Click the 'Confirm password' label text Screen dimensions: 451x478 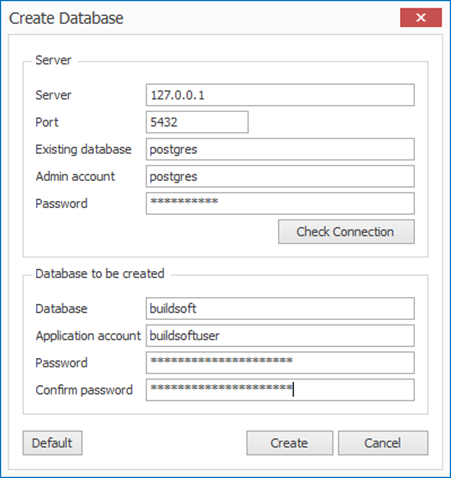84,390
